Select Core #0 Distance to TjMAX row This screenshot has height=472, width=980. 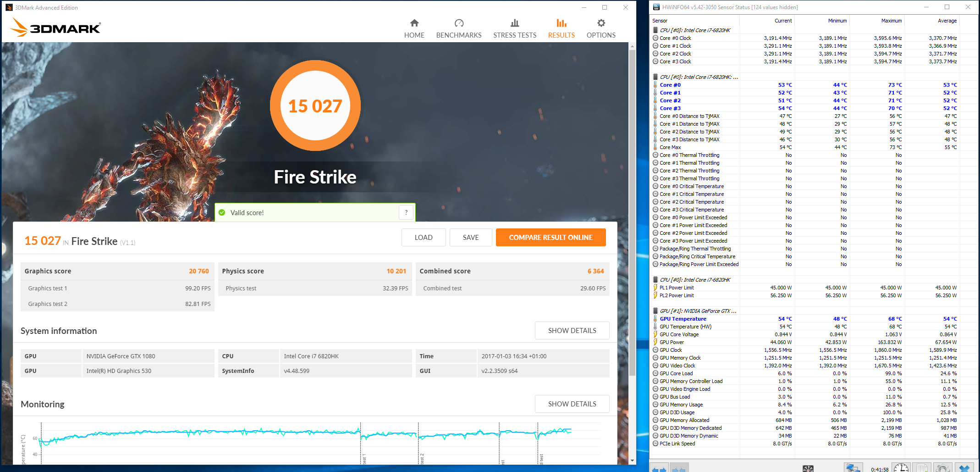pos(805,116)
